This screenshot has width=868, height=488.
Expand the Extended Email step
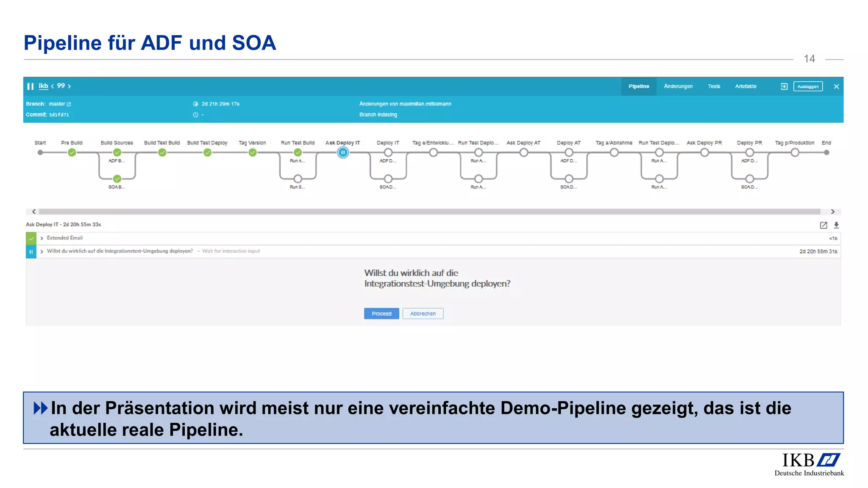click(42, 238)
